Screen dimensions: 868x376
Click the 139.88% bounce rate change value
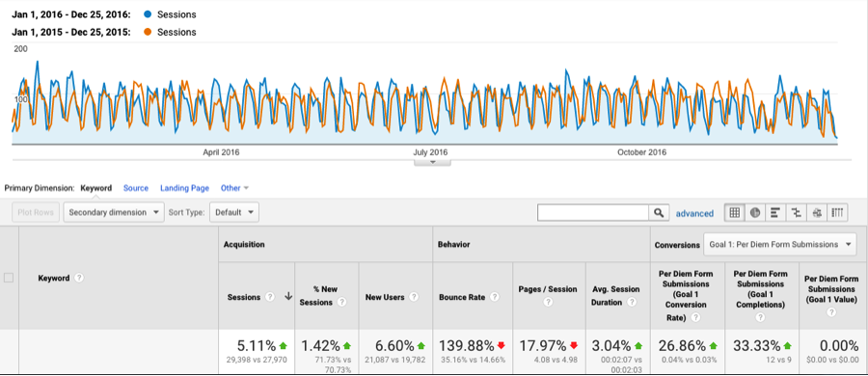pos(466,346)
